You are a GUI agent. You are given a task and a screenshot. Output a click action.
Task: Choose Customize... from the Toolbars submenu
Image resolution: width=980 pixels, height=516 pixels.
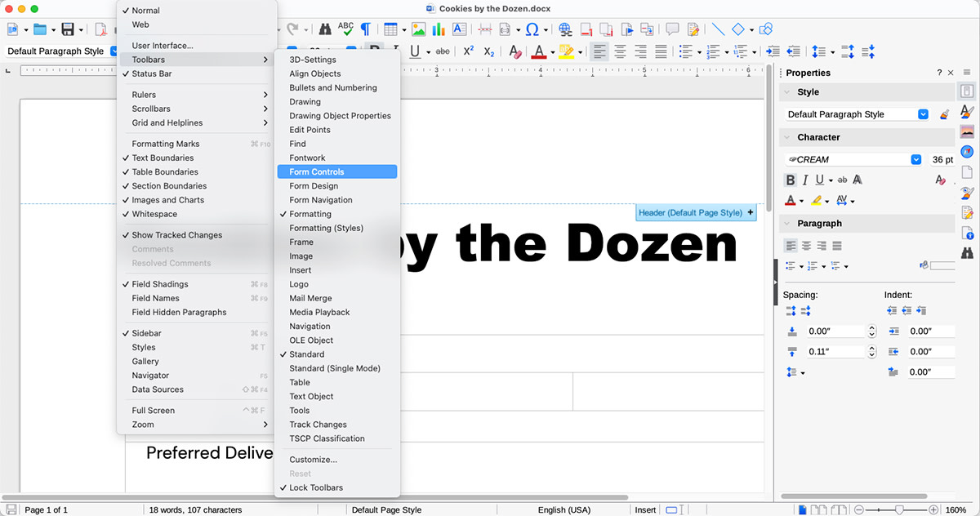[312, 460]
